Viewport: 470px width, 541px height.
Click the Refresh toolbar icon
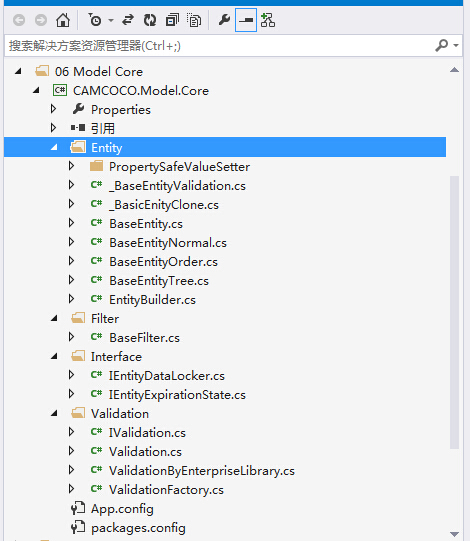tap(150, 20)
